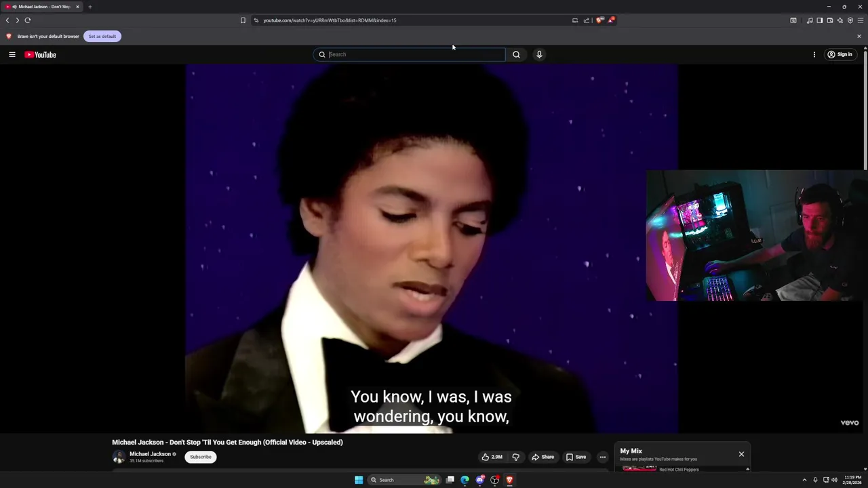The image size is (868, 488).
Task: Click the browser address bar URL
Action: pyautogui.click(x=330, y=20)
